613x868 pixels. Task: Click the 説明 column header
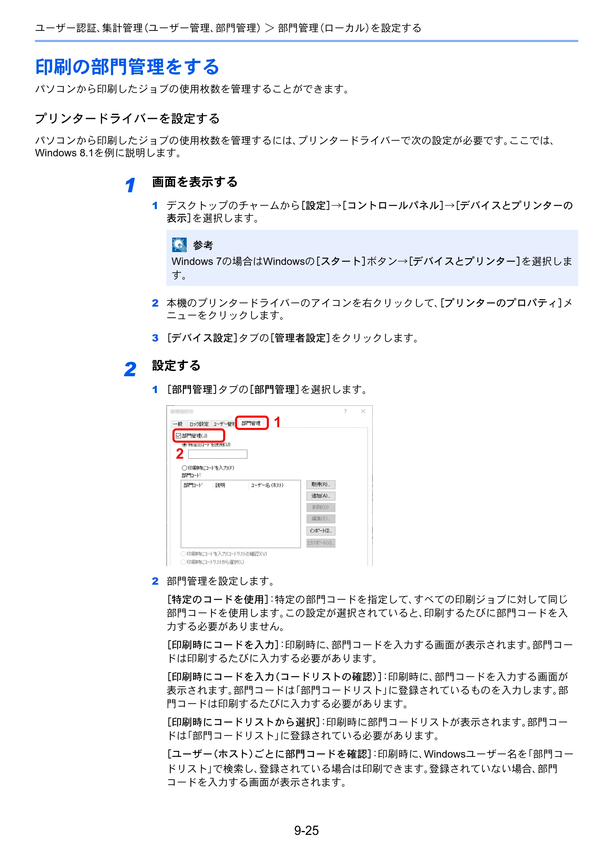(x=230, y=485)
